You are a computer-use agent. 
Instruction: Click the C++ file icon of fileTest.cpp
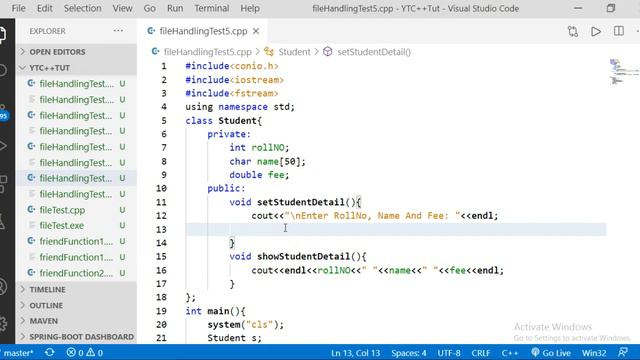point(31,210)
